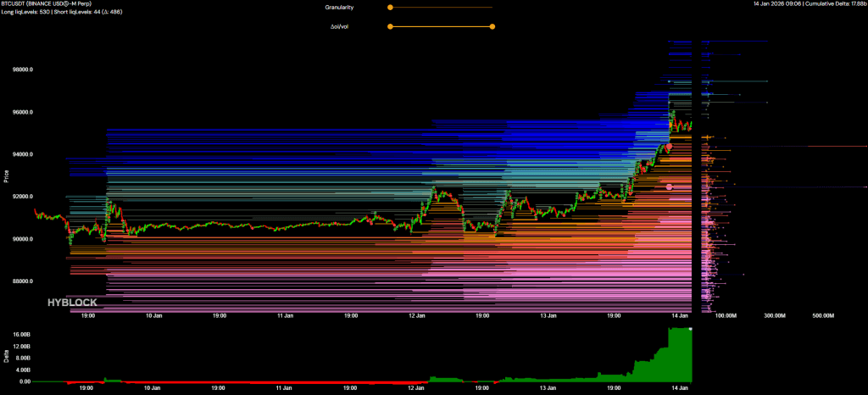The height and width of the screenshot is (395, 868).
Task: Click the HYBLOCK watermark logo
Action: tap(71, 302)
